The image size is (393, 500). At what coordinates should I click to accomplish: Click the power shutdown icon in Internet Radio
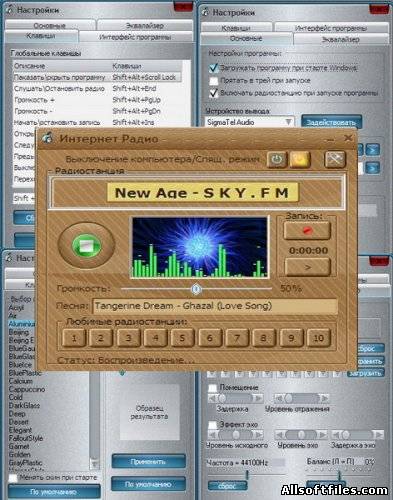pyautogui.click(x=276, y=160)
